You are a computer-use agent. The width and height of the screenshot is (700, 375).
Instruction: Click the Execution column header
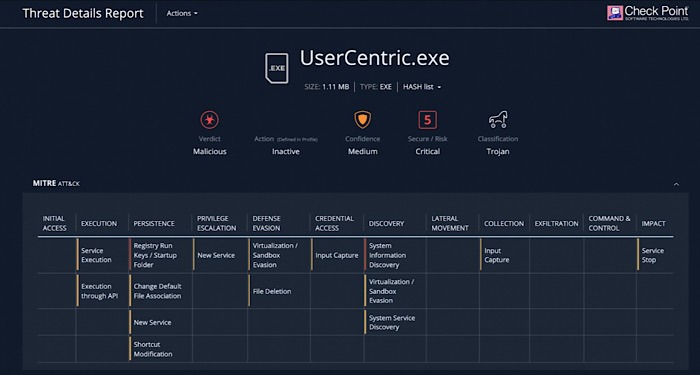(99, 223)
